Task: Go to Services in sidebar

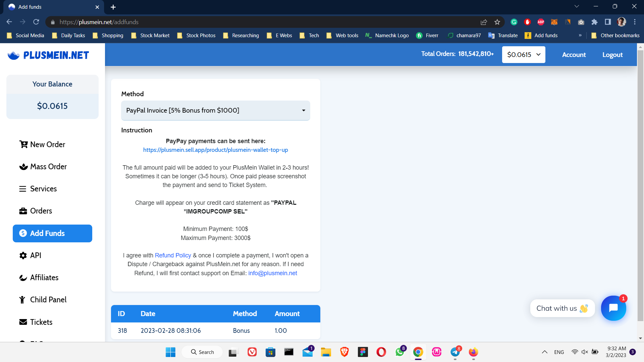Action: pyautogui.click(x=38, y=189)
